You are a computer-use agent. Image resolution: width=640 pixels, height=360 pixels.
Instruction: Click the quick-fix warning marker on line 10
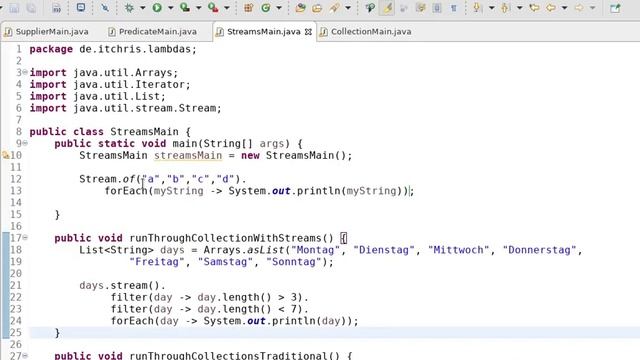pyautogui.click(x=6, y=155)
